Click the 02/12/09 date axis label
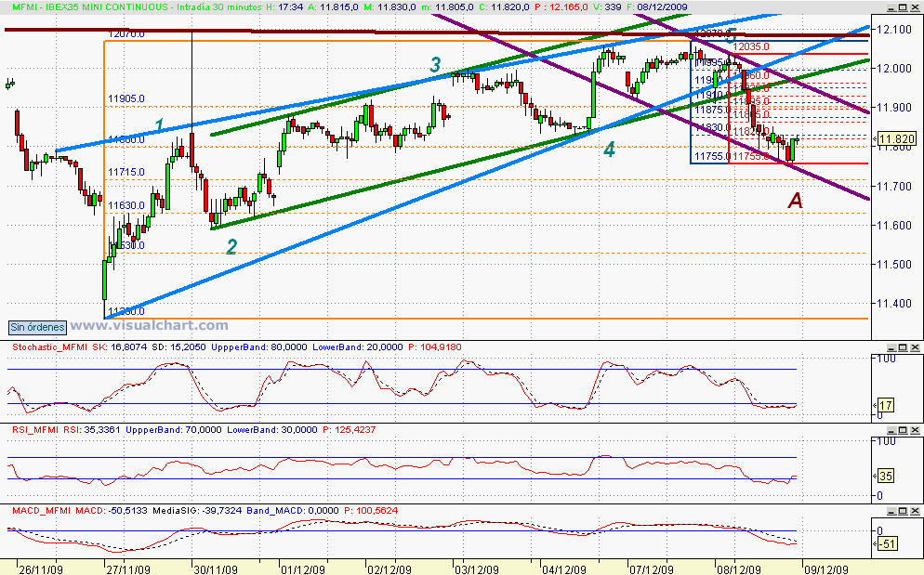Viewport: 924px width, 575px height. coord(389,569)
